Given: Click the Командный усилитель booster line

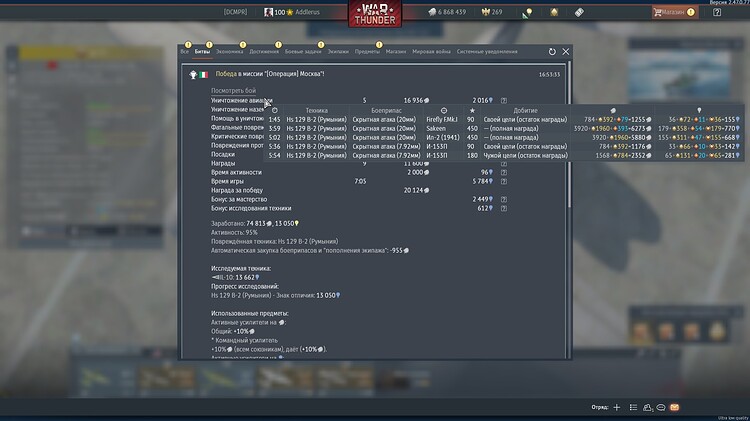Looking at the screenshot, I should [244, 341].
